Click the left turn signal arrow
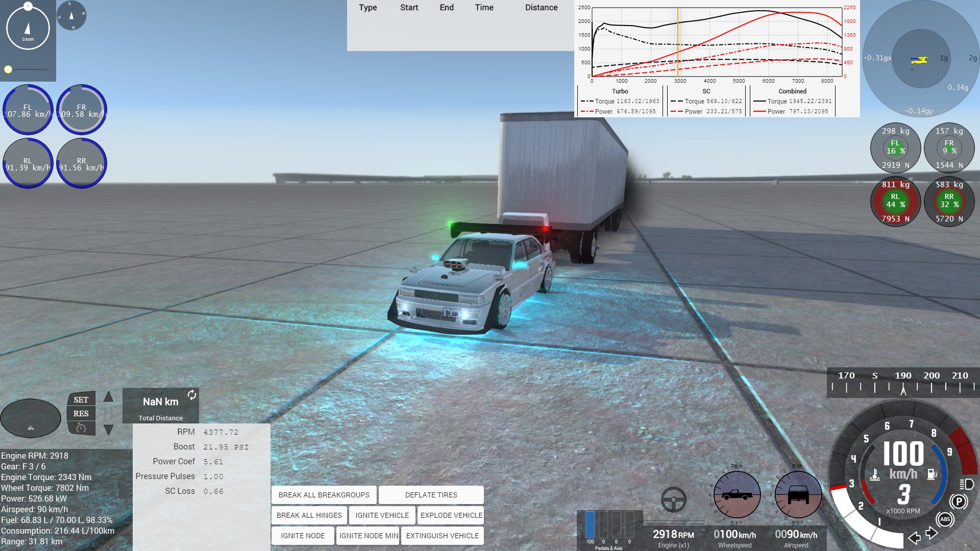The height and width of the screenshot is (551, 980). tap(914, 537)
